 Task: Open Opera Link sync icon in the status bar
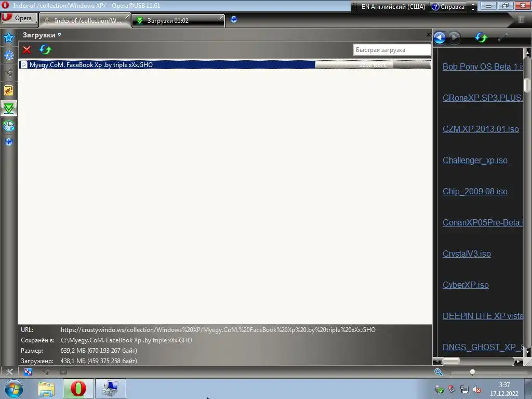pyautogui.click(x=28, y=372)
